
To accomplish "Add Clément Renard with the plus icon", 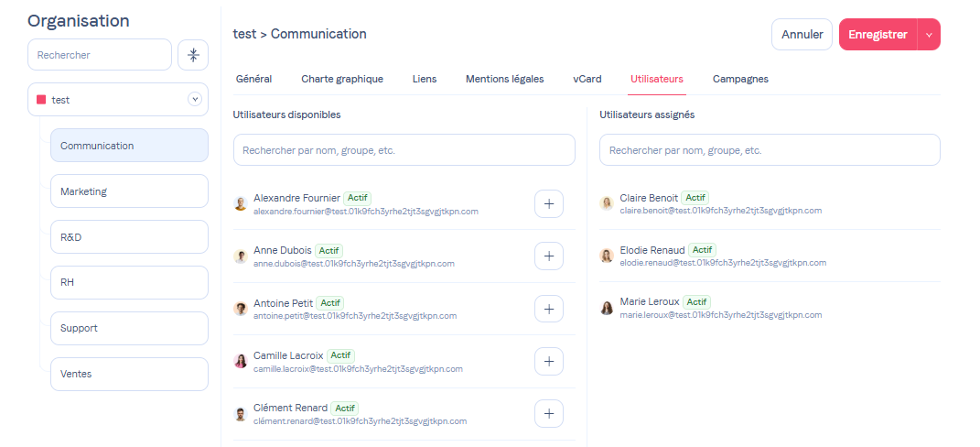I will pyautogui.click(x=548, y=413).
